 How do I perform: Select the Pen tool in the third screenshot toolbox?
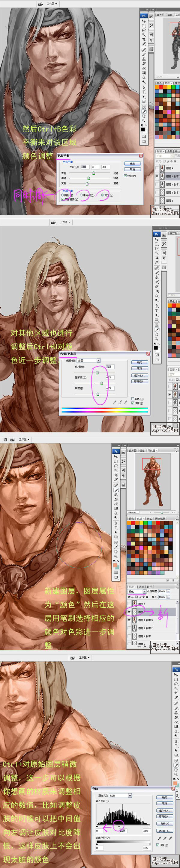click(x=116, y=523)
